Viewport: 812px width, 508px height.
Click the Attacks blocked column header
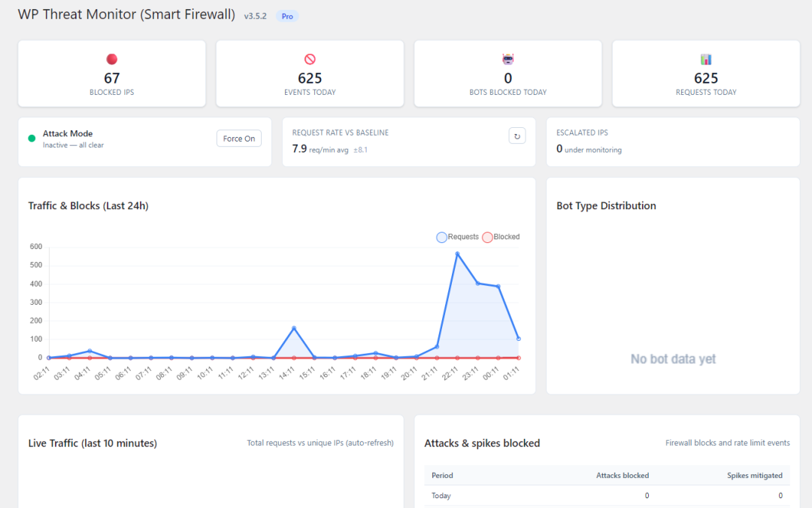(623, 476)
